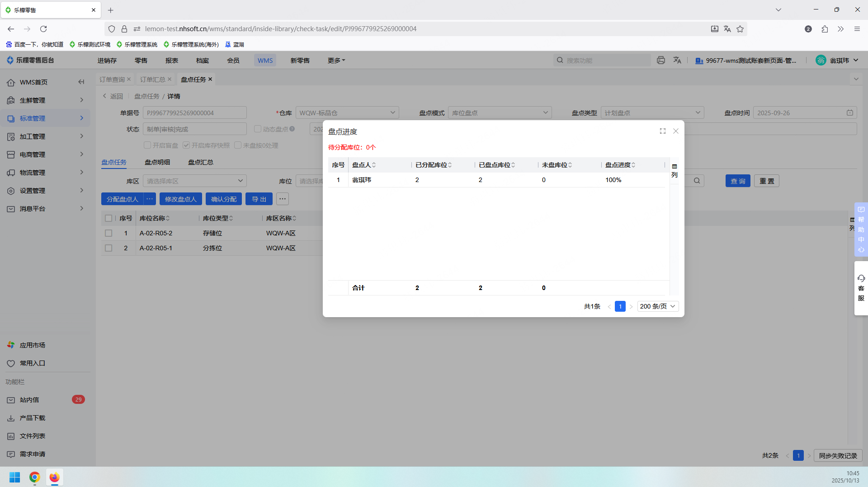
Task: Open the 客服 support widget
Action: 861,288
